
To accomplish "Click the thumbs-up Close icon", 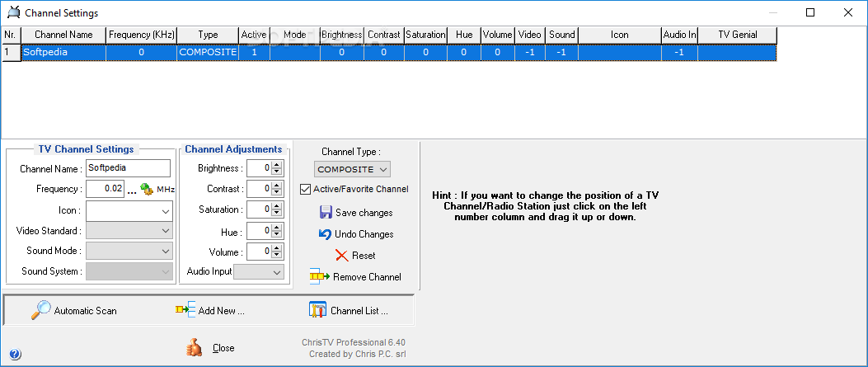I will click(x=195, y=348).
